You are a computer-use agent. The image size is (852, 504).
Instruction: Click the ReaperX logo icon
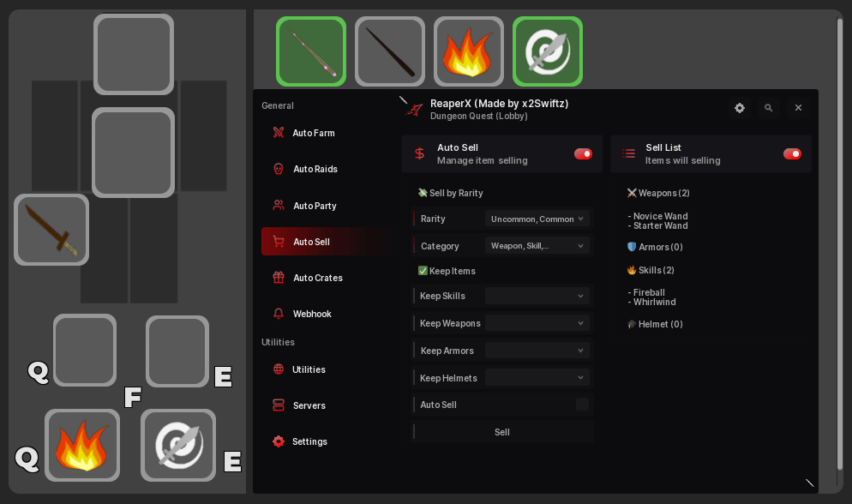[414, 109]
